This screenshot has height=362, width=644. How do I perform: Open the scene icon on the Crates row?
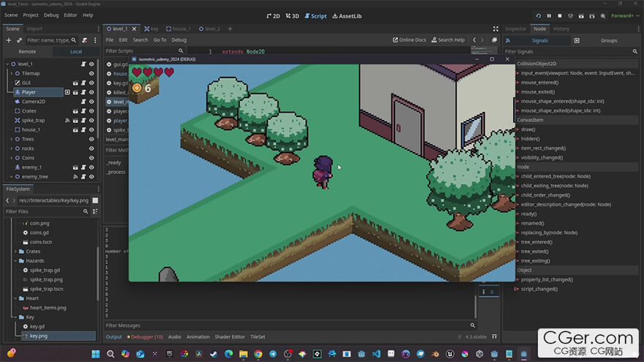point(75,111)
